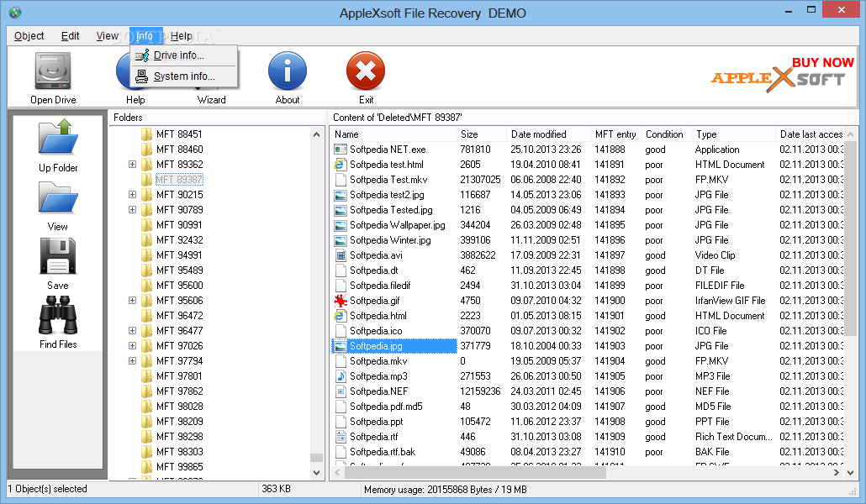Click the Open Drive hard disk icon
Screen dimensions: 866x504
[53, 71]
